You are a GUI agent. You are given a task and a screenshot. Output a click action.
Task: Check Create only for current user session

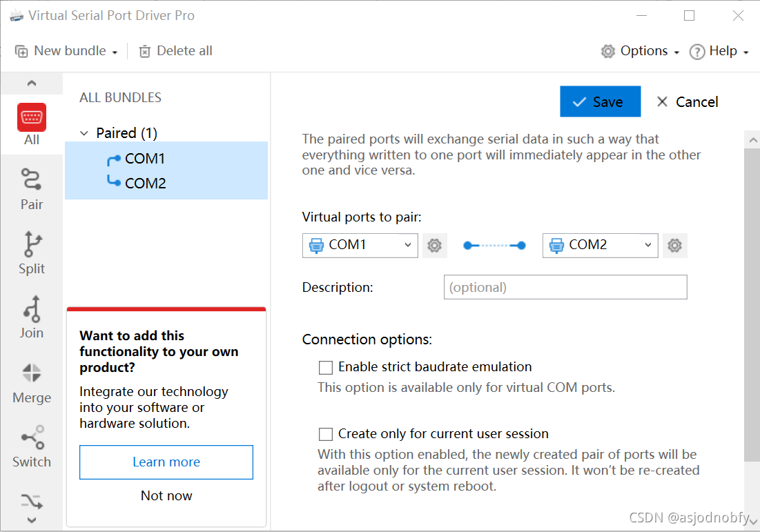[326, 434]
